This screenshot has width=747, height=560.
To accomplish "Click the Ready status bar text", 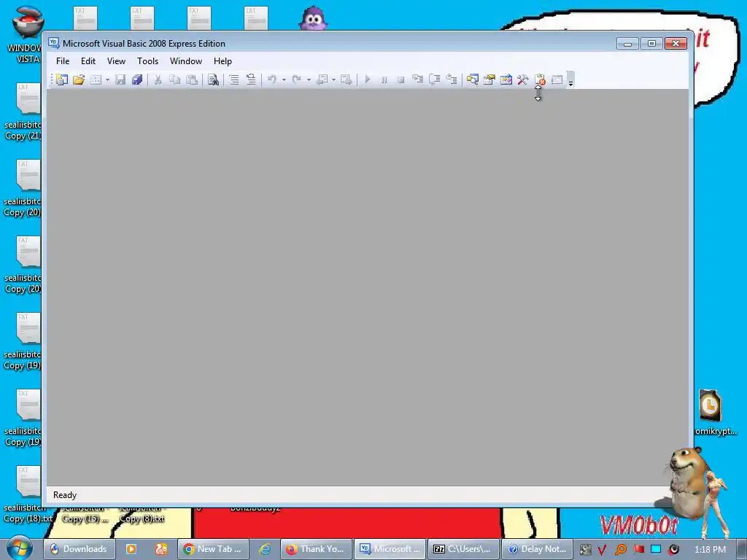I will tap(65, 495).
